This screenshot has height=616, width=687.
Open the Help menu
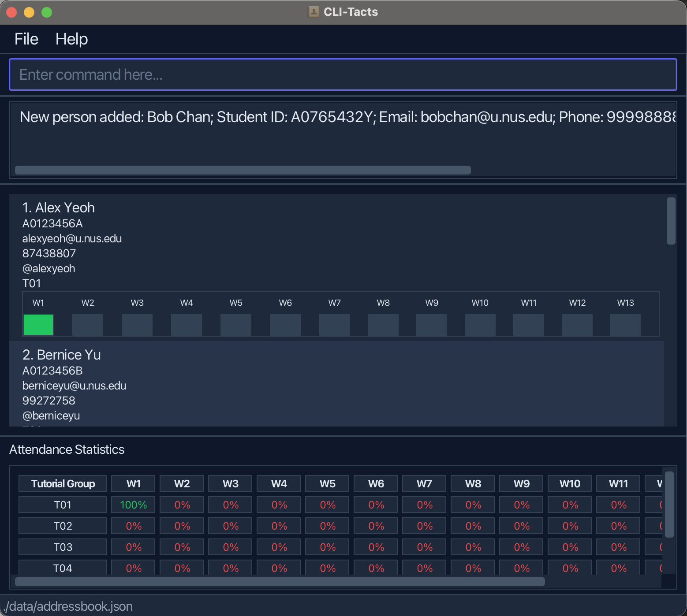coord(71,39)
